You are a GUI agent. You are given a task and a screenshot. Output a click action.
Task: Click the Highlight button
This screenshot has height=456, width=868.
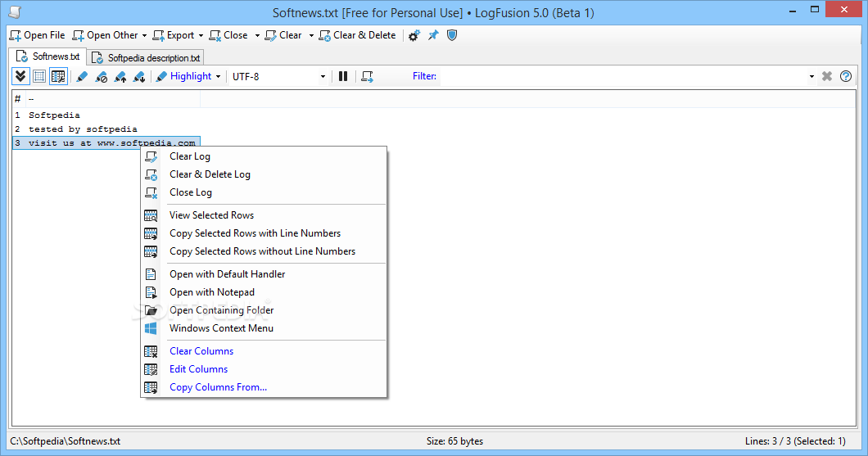(183, 76)
